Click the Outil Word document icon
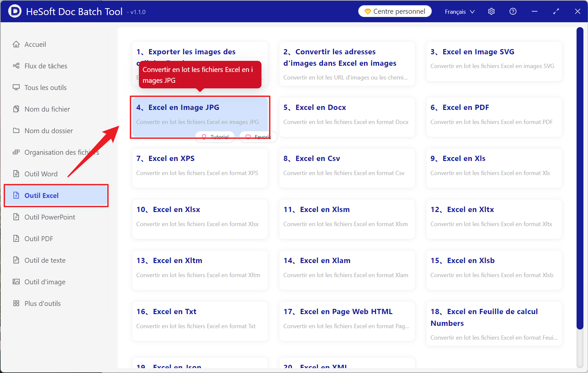Viewport: 588px width, 373px height. click(16, 174)
